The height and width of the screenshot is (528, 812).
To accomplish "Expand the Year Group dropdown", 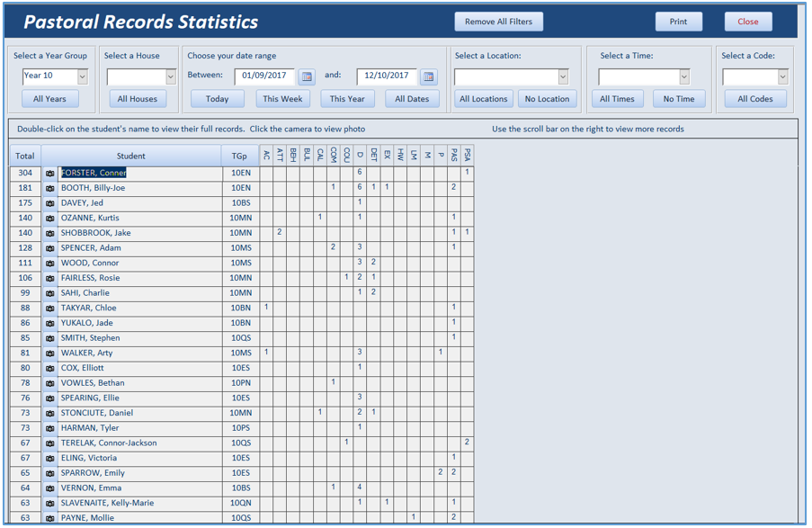I will pos(83,76).
